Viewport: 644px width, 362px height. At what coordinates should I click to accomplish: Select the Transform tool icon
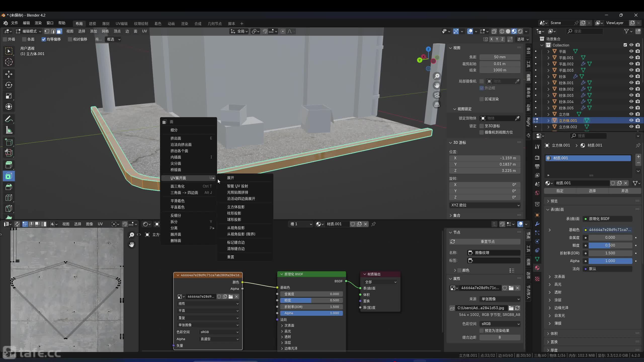pos(9,107)
